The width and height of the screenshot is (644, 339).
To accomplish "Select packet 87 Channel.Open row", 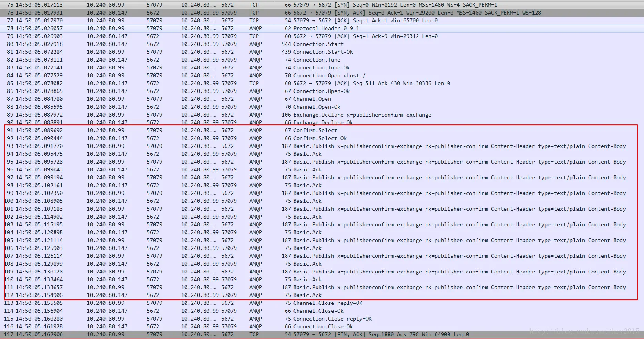I will coord(322,99).
